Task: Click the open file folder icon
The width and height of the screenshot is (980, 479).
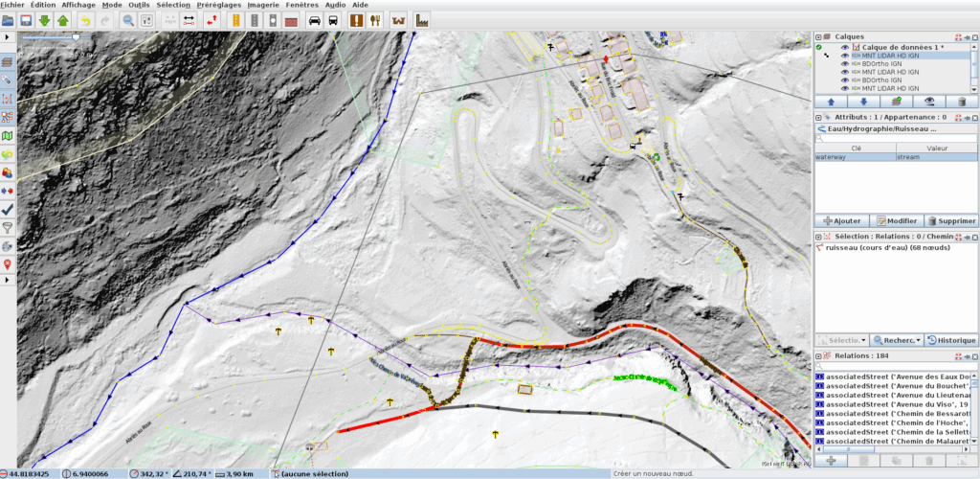Action: [x=9, y=20]
